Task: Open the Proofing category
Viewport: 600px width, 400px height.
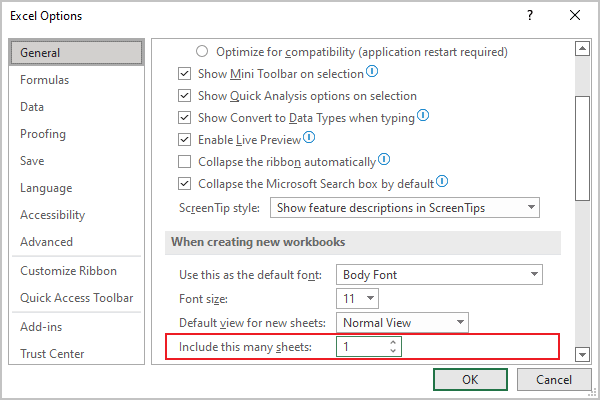Action: 77,134
